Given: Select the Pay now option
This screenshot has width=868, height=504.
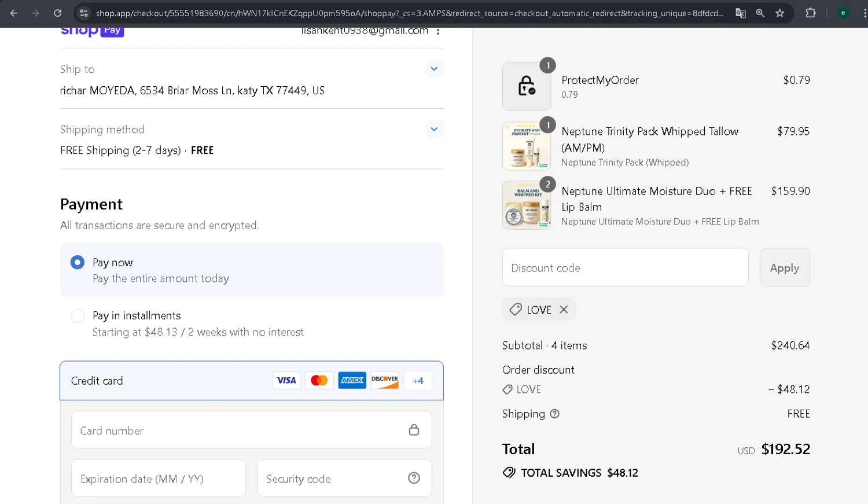Looking at the screenshot, I should [x=252, y=270].
